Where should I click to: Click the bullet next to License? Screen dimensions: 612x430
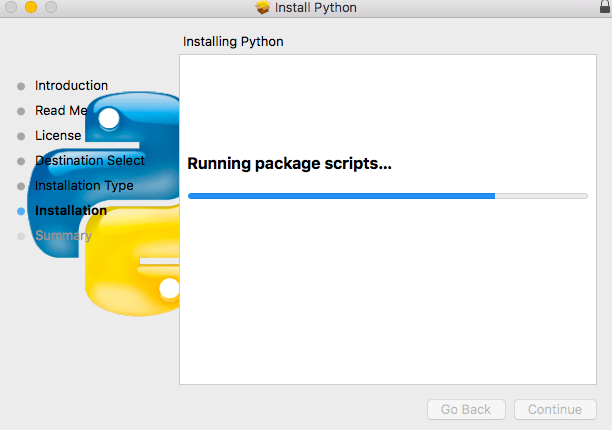click(x=21, y=136)
